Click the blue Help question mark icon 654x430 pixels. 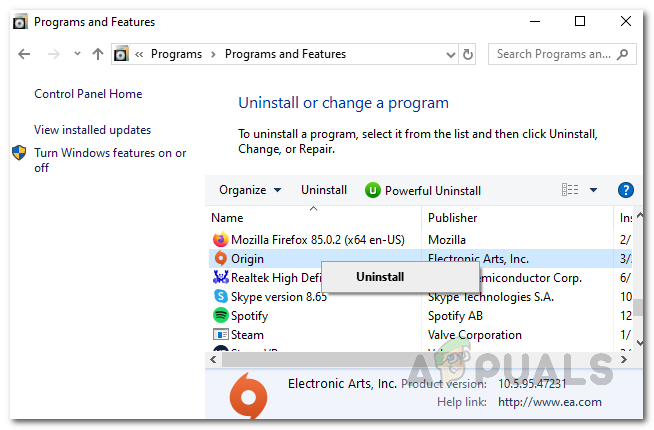[x=626, y=190]
